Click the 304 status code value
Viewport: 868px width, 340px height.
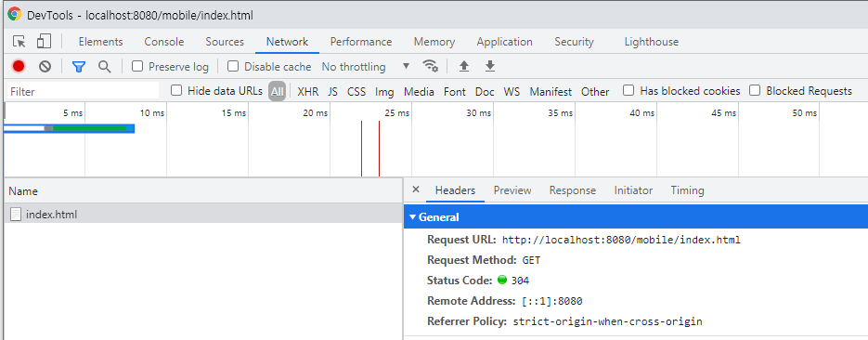point(521,281)
